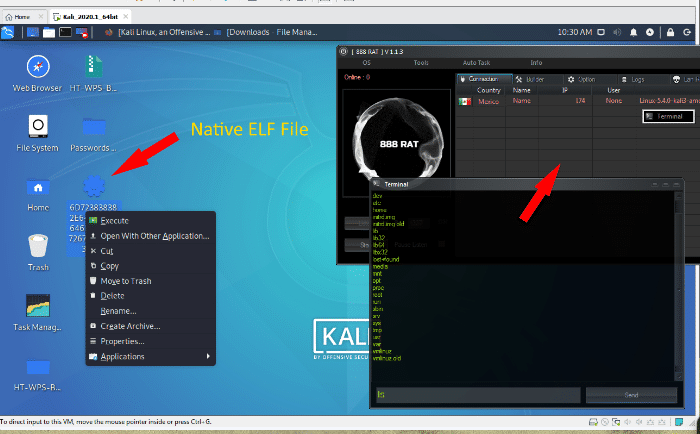Click the Country column header
This screenshot has width=700, height=434.
tap(488, 90)
